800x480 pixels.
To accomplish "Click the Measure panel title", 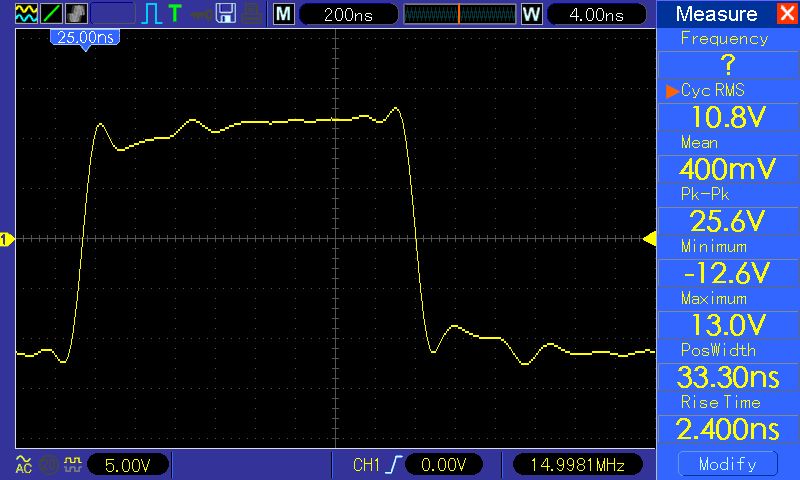I will [716, 14].
